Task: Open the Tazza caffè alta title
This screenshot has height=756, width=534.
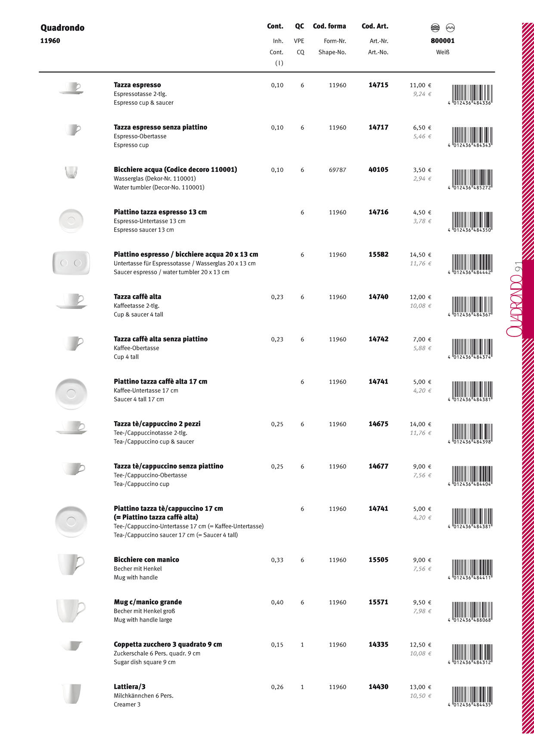Action: coord(137,297)
